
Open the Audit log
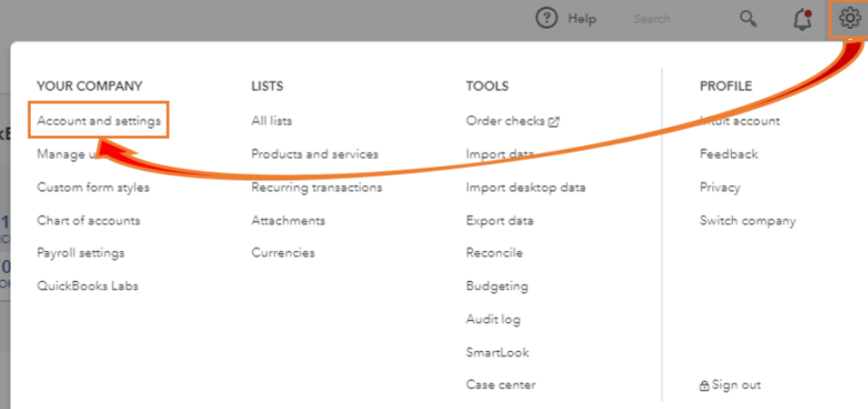coord(493,319)
